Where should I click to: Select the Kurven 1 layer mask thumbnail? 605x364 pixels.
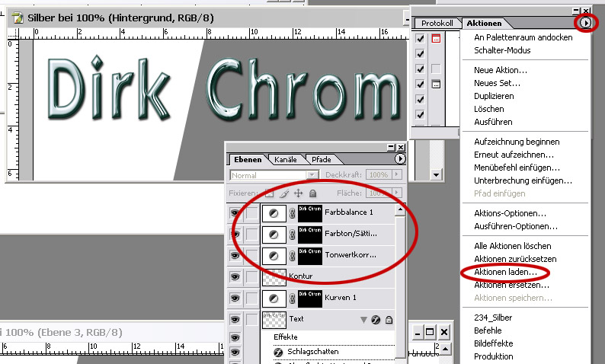click(309, 297)
